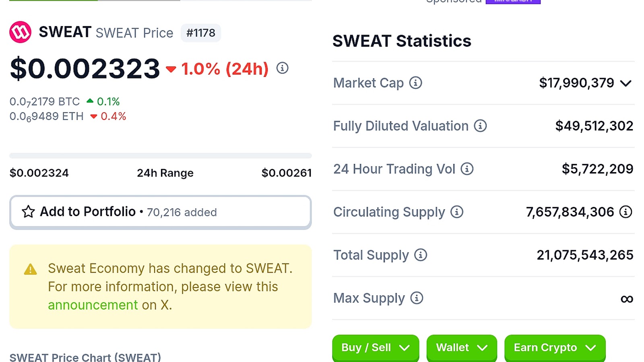Click the #1178 rank badge
The width and height of the screenshot is (644, 362).
(x=200, y=33)
